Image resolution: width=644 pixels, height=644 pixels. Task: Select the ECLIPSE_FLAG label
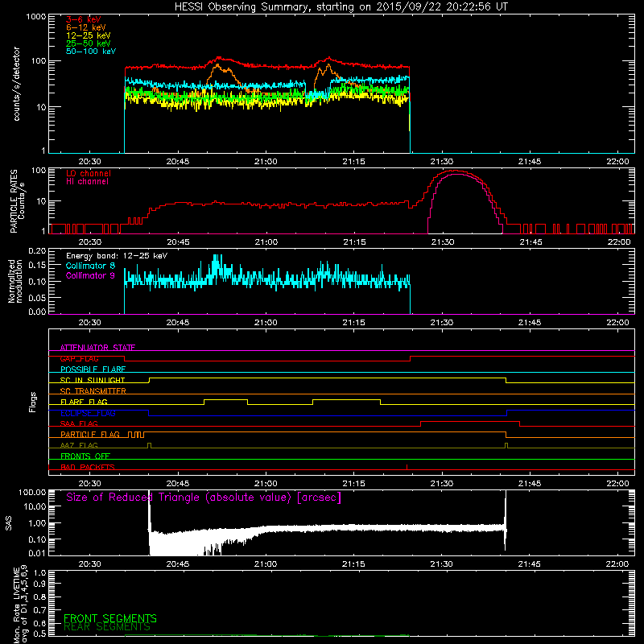(88, 413)
